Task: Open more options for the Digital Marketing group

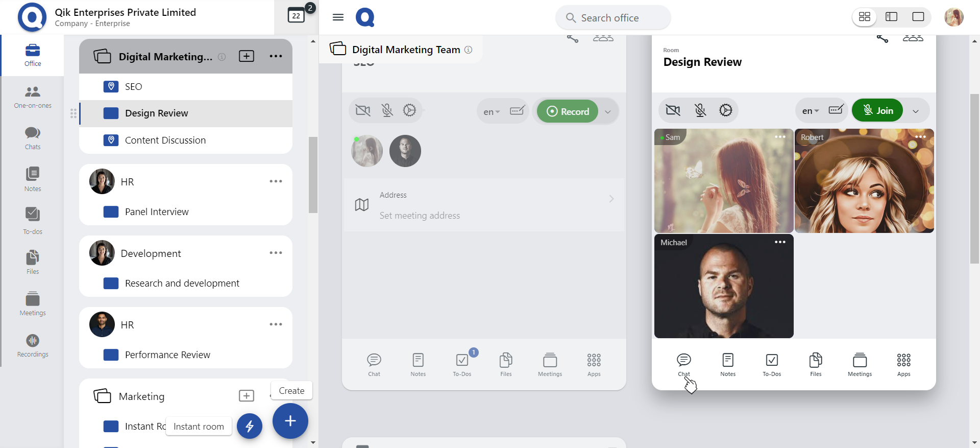Action: click(x=276, y=56)
